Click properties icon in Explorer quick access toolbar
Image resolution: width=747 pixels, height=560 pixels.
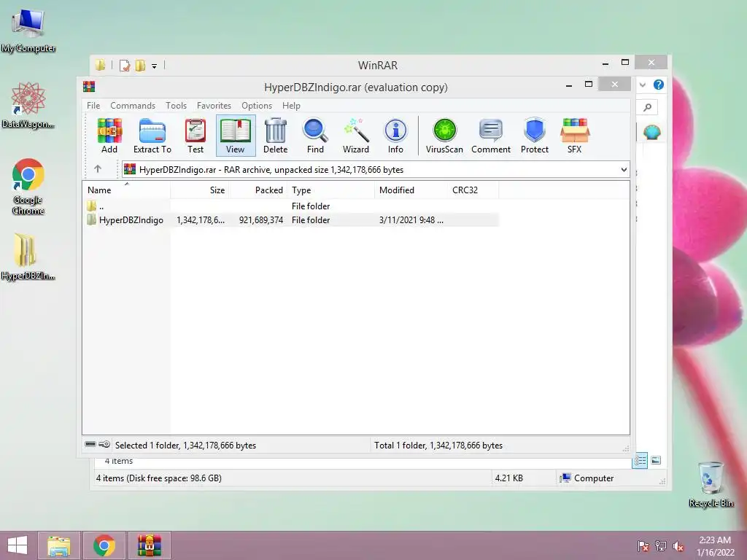125,65
